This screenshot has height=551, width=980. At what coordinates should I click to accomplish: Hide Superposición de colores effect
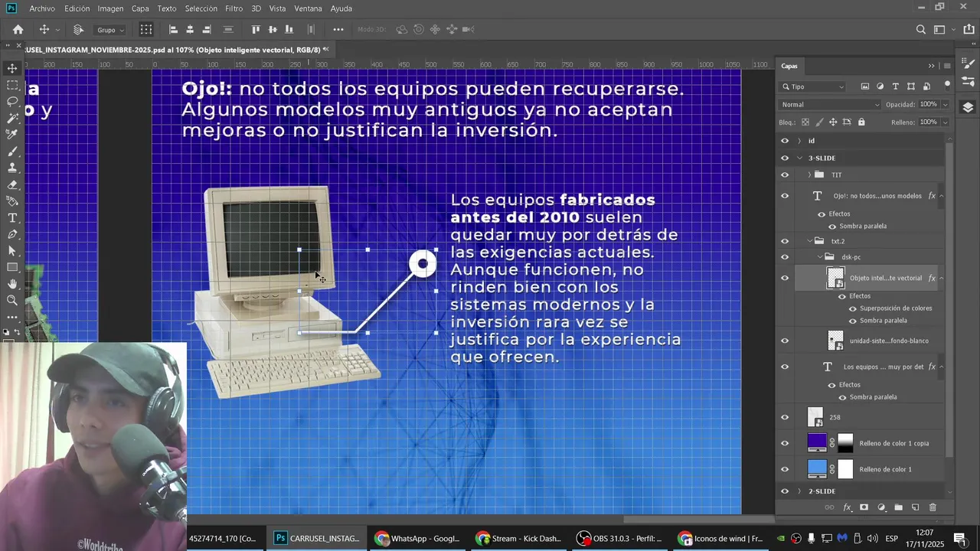coord(853,308)
